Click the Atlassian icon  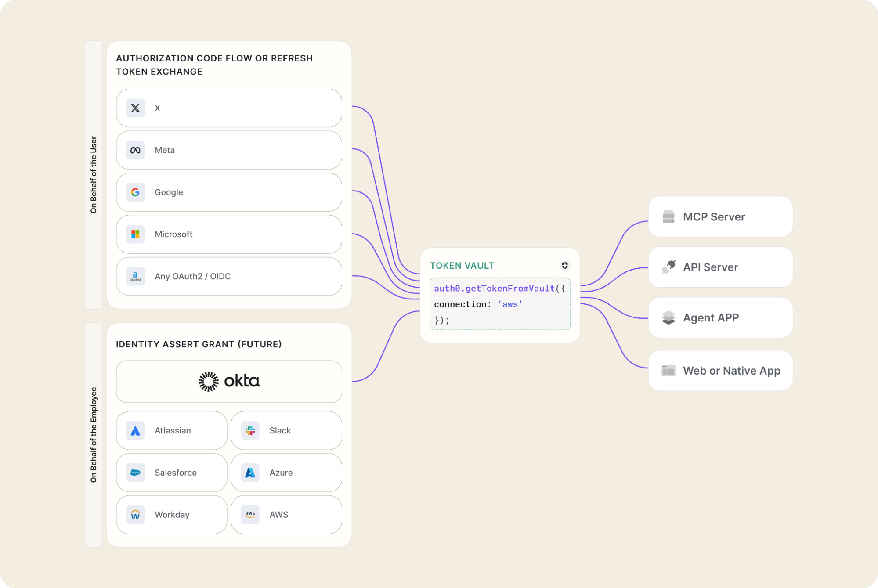click(x=135, y=430)
